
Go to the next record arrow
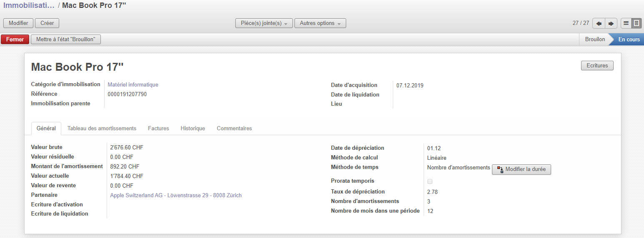click(611, 23)
